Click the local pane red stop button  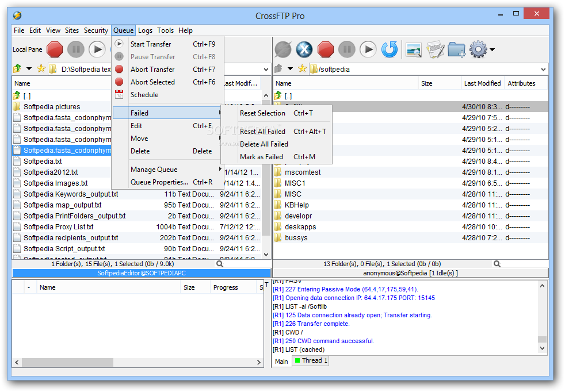[55, 49]
